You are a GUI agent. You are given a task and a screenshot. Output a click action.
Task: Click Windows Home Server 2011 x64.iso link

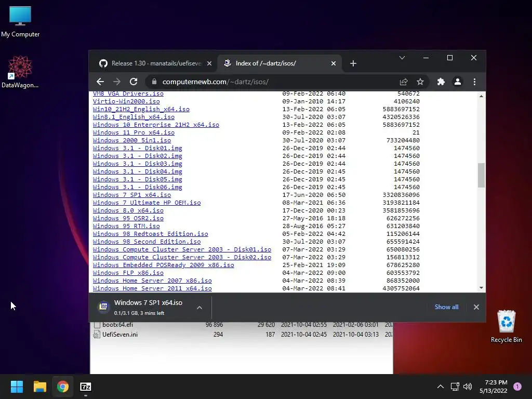coord(152,288)
